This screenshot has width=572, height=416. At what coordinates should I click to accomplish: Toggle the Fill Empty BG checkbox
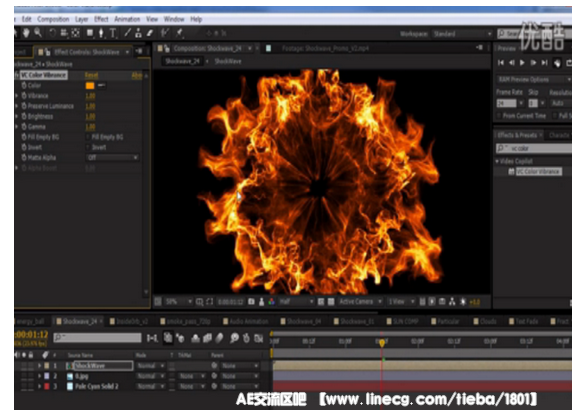point(88,137)
